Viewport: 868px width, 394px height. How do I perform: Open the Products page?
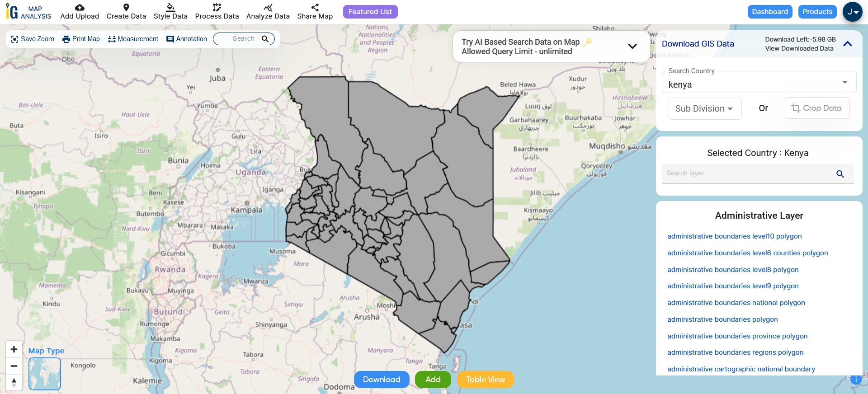[x=817, y=12]
